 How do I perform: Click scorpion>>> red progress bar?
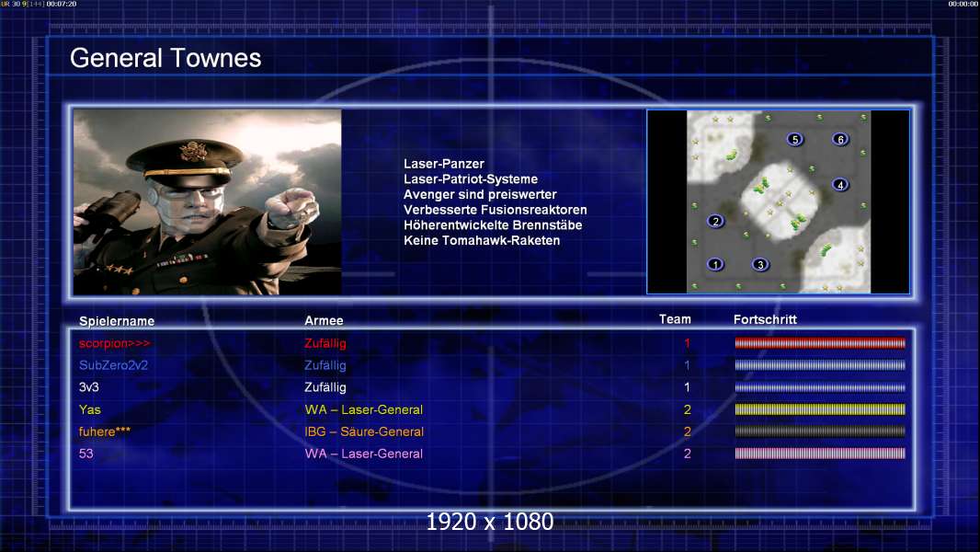tap(820, 342)
